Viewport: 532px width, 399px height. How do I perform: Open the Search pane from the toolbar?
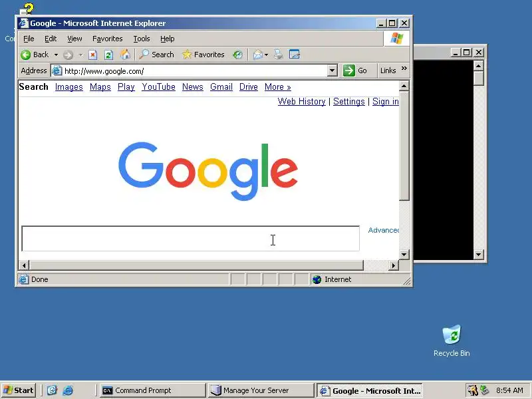pos(156,55)
